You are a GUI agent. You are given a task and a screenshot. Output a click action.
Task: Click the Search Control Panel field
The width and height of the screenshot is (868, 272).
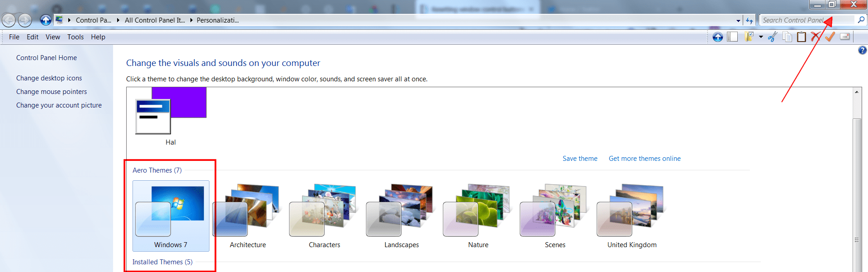tap(808, 20)
